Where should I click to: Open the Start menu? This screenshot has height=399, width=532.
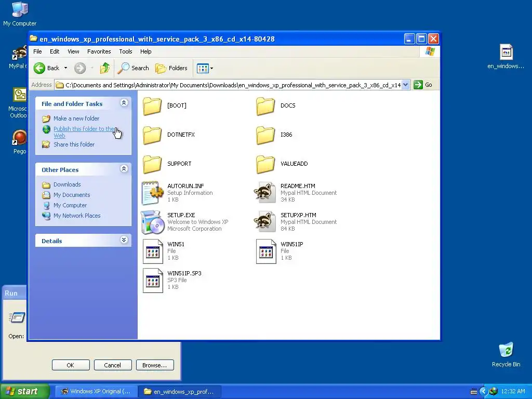(x=24, y=392)
